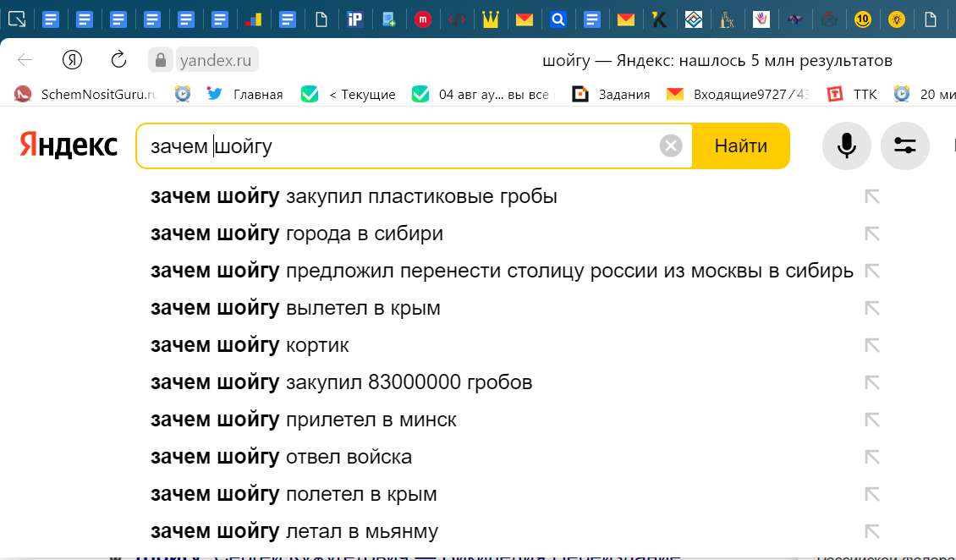Screen dimensions: 956x560
Task: Select suggestion 'вылетел в крым'
Action: click(x=296, y=308)
